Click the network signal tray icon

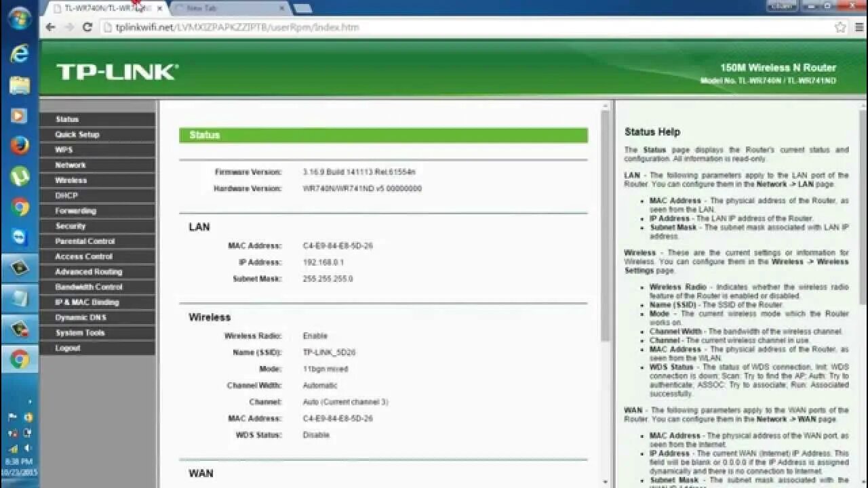[12, 448]
